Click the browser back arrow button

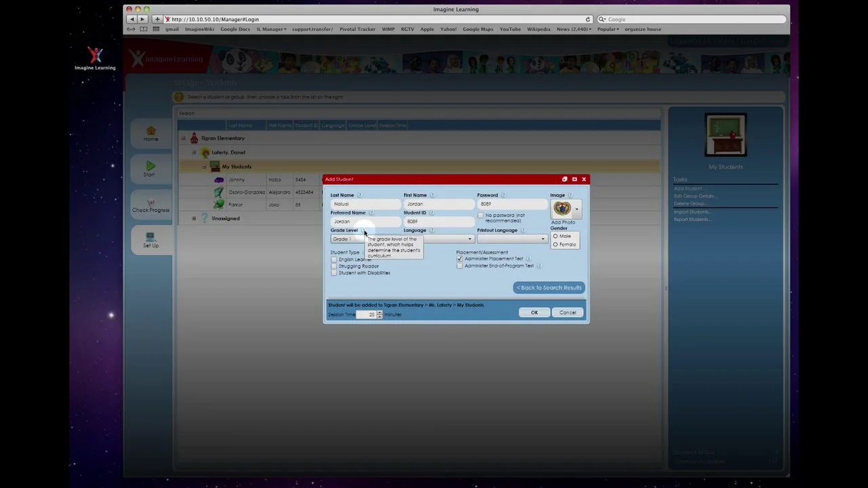[x=132, y=19]
